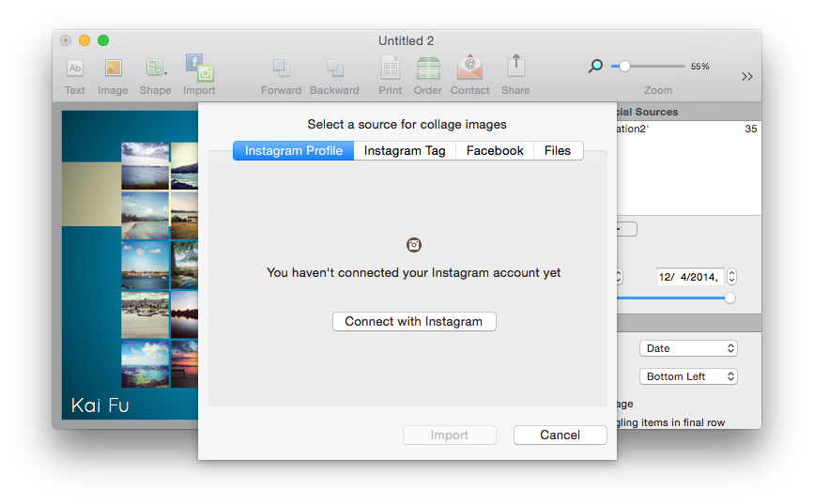Switch to Instagram Profile tab
This screenshot has height=504, width=814.
coord(293,150)
